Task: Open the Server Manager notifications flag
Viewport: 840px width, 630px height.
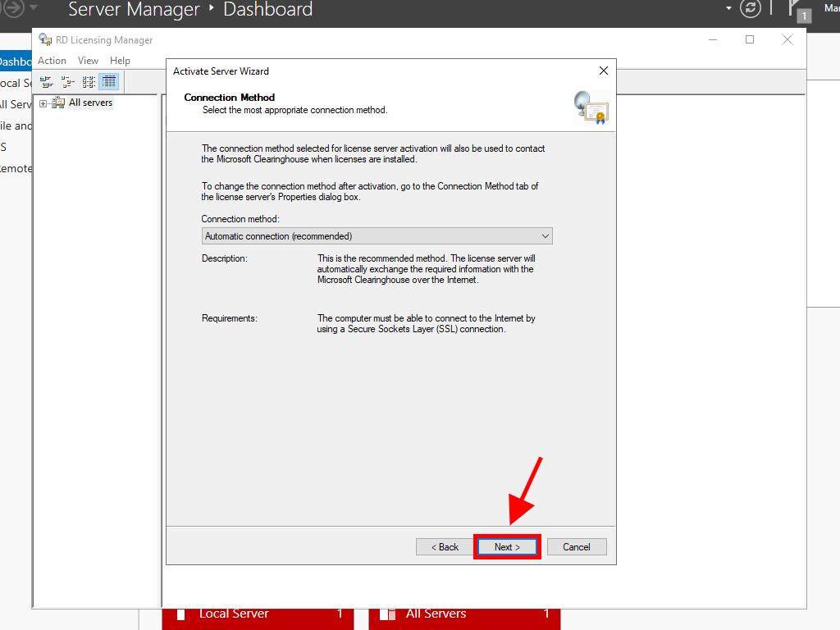Action: [x=799, y=11]
